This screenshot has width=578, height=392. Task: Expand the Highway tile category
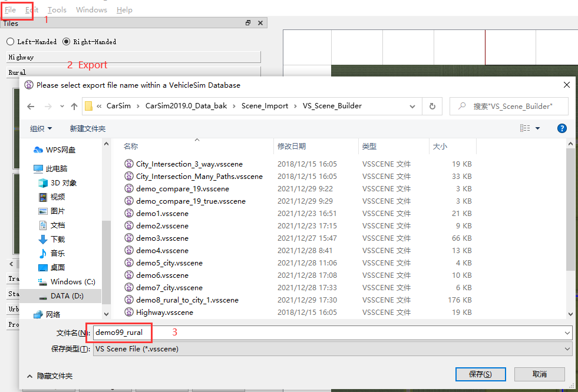coord(133,57)
